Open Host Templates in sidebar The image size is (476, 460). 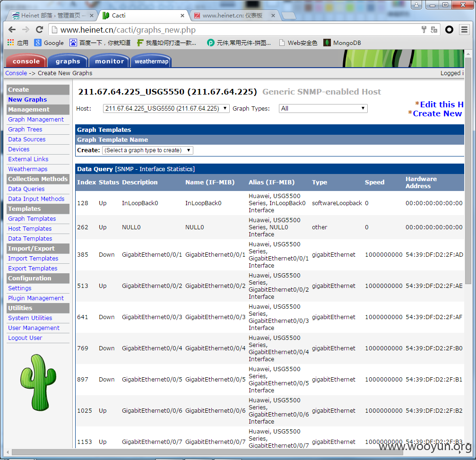[30, 228]
